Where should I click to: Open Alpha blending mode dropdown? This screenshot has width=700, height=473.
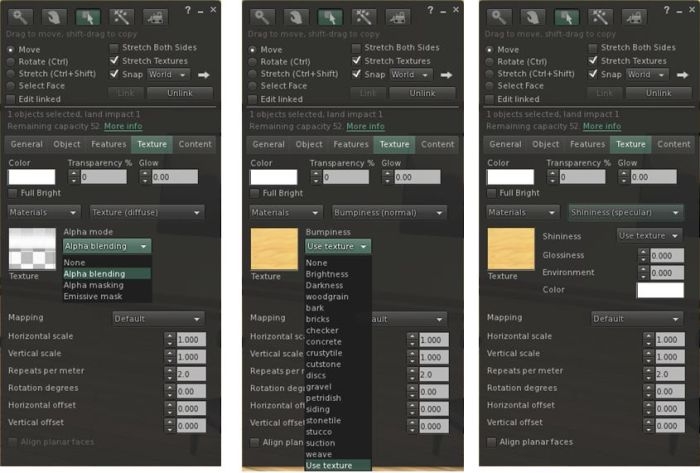[106, 246]
